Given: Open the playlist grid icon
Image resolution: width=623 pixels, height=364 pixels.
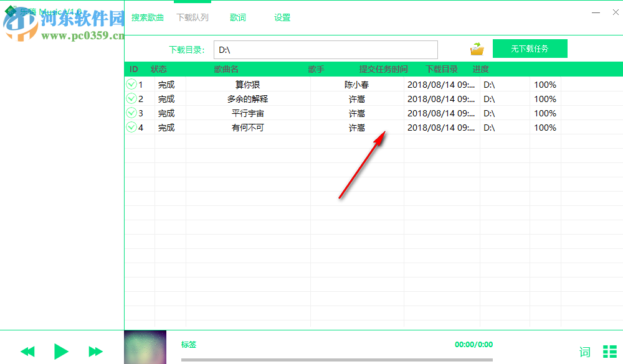Looking at the screenshot, I should [x=611, y=352].
